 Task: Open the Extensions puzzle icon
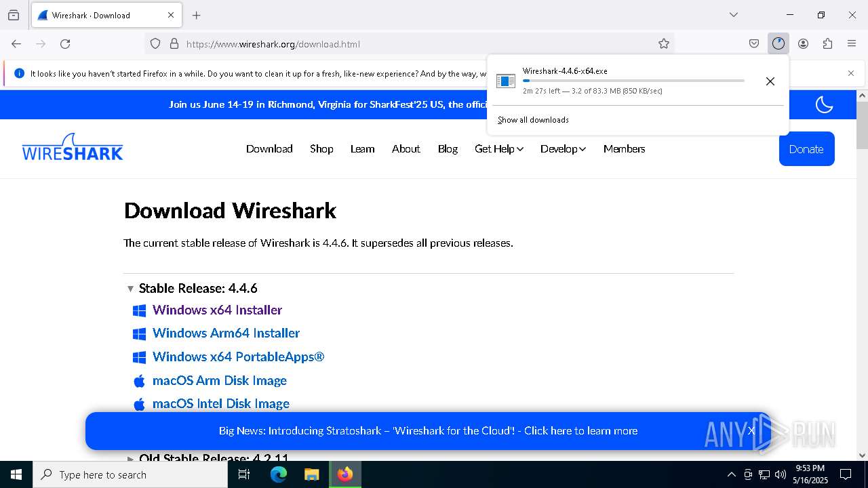[827, 44]
